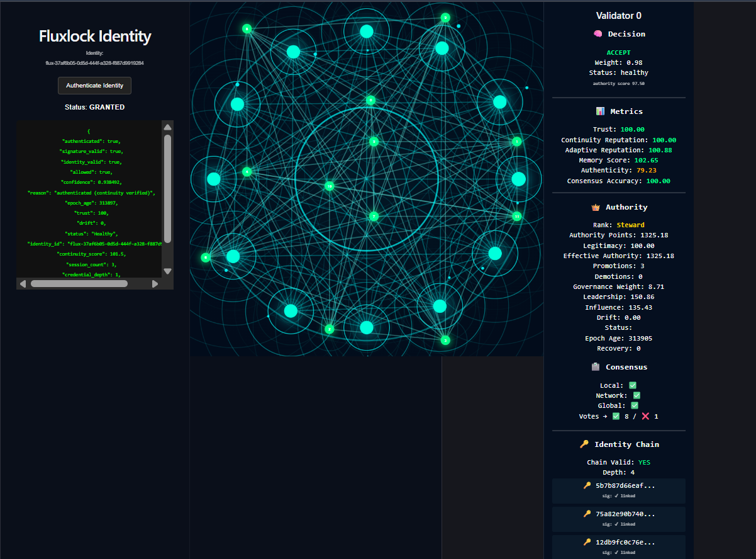756x559 pixels.
Task: Click the Status: GRANTED text
Action: [x=95, y=107]
